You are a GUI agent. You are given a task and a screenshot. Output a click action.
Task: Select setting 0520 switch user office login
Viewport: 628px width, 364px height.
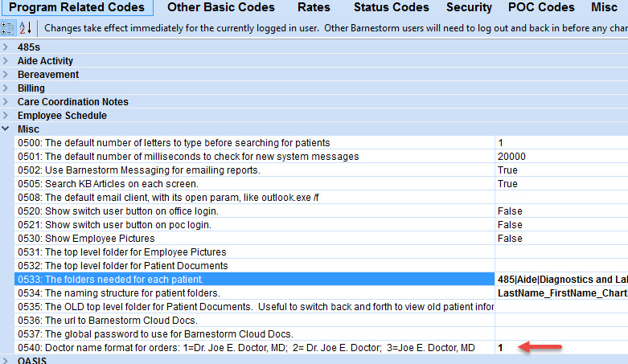point(254,211)
